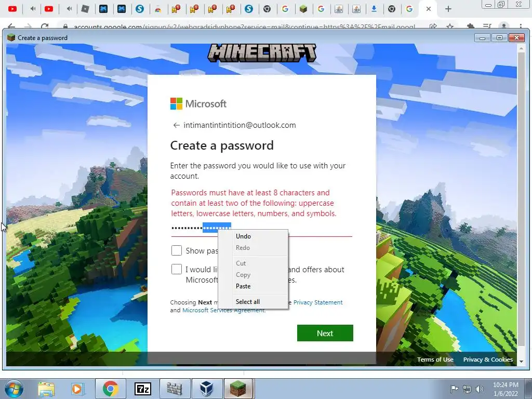The height and width of the screenshot is (399, 532).
Task: Click the Chrome address bar URL
Action: point(244,26)
